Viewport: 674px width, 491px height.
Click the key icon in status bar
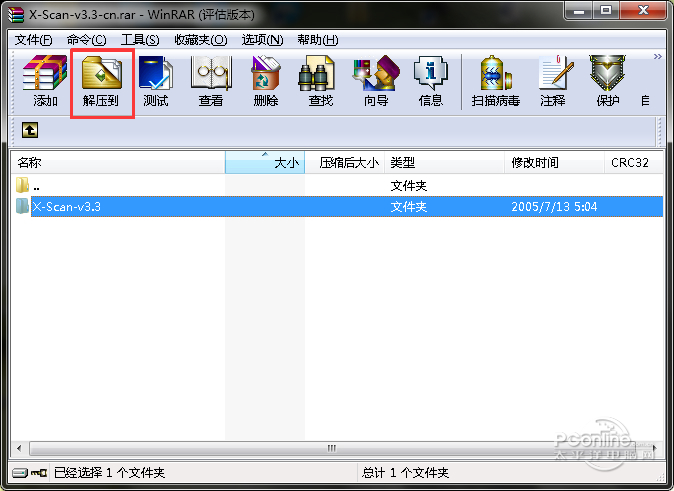39,473
